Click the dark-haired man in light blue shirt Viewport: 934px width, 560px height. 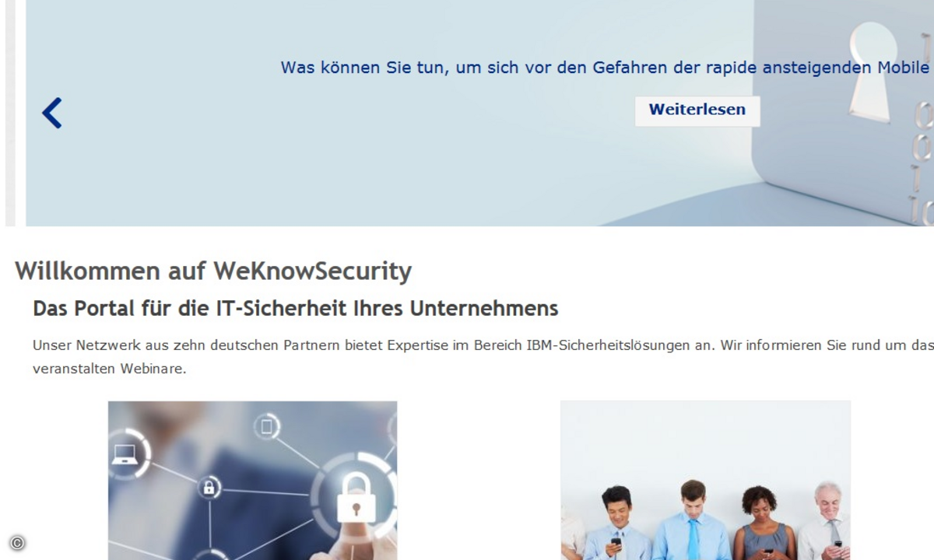pos(619,523)
